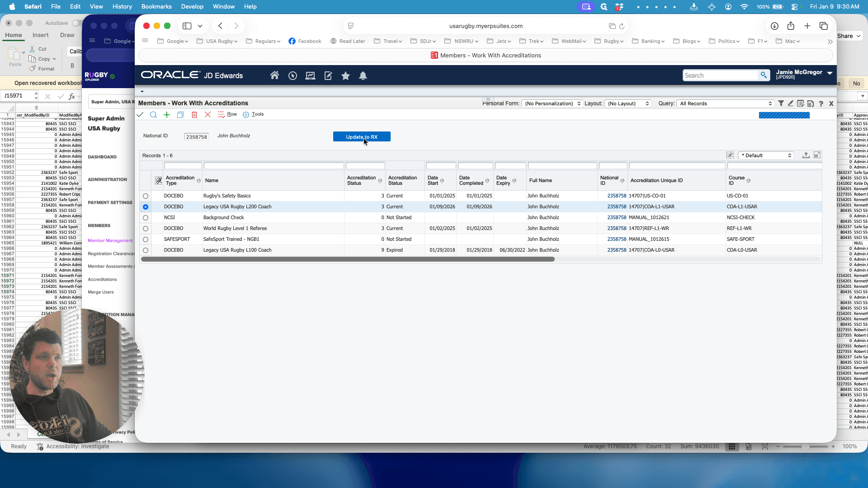Click the red Close X toolbar icon
This screenshot has width=868, height=488.
click(208, 115)
